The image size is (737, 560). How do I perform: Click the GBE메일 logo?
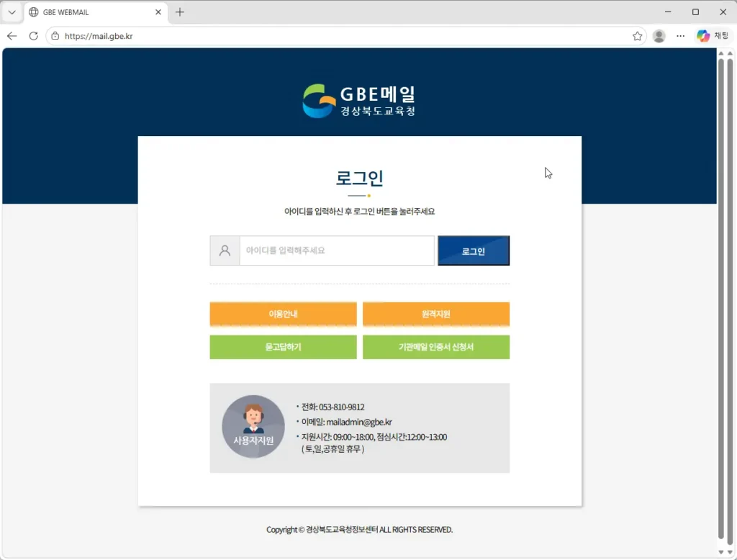tap(359, 101)
